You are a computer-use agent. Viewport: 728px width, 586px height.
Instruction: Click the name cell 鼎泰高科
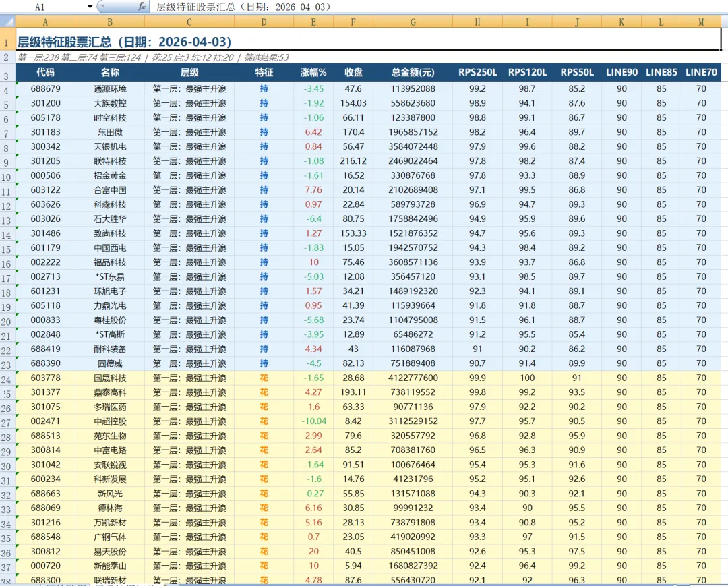110,392
